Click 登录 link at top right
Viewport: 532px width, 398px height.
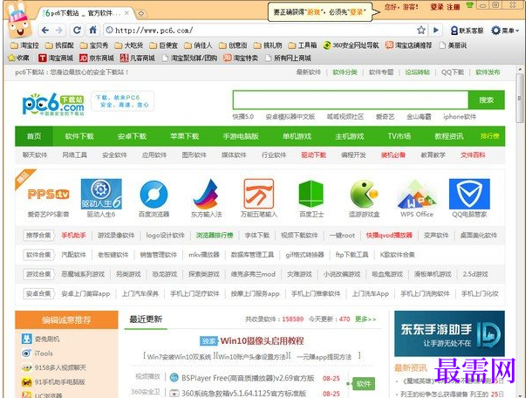[437, 7]
